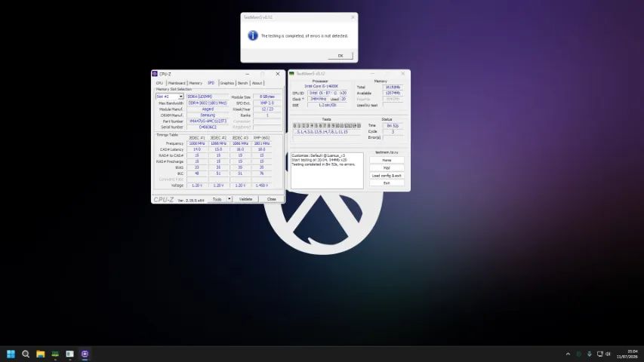The image size is (644, 362).
Task: Activate the purple CPU-Z taskbar icon
Action: coord(85,354)
